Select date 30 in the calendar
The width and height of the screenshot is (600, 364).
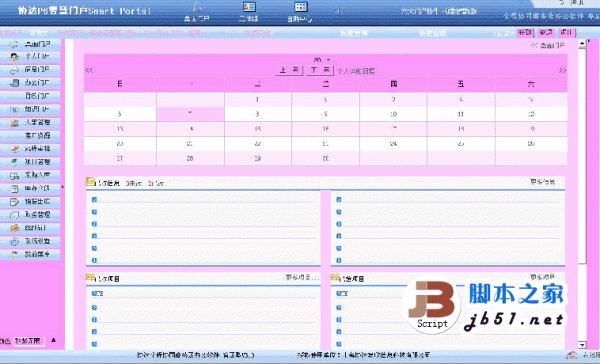[x=325, y=158]
